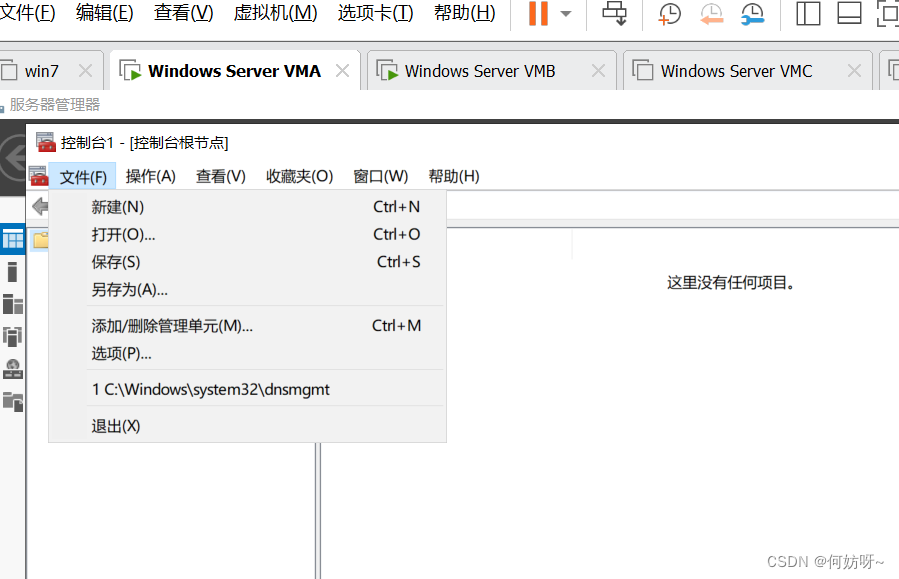The image size is (899, 579).
Task: Choose 另存为(A)... menu entry
Action: click(x=247, y=290)
